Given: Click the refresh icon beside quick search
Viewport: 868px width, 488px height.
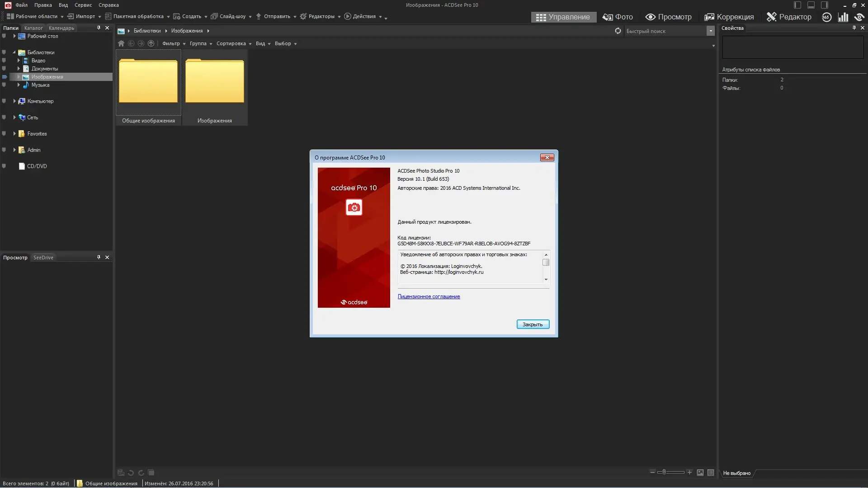Looking at the screenshot, I should (618, 31).
